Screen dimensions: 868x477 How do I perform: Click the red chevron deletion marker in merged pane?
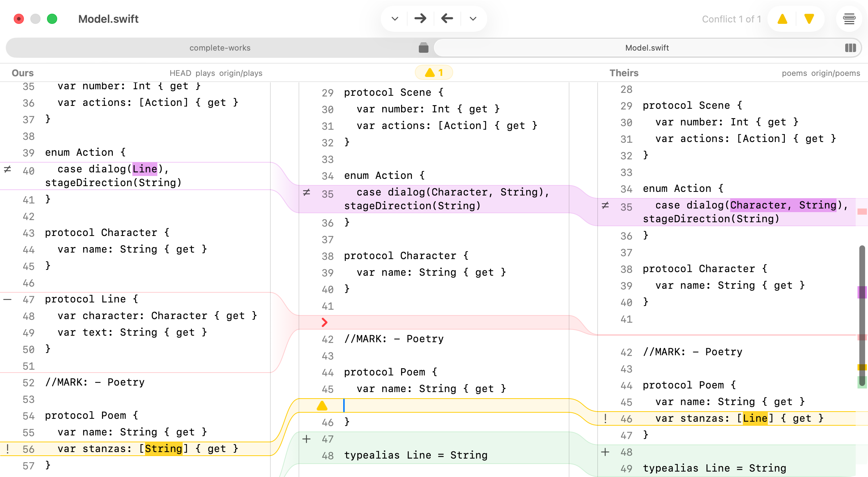pos(324,322)
